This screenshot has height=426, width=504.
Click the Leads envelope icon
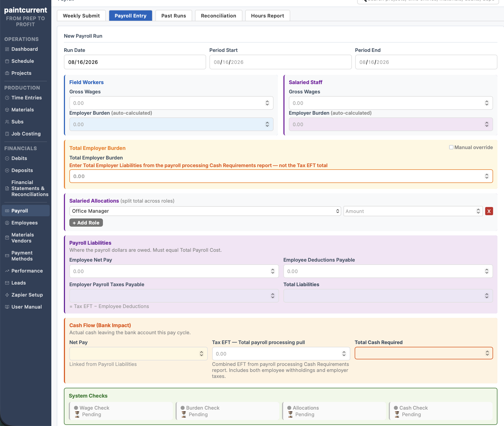click(7, 283)
